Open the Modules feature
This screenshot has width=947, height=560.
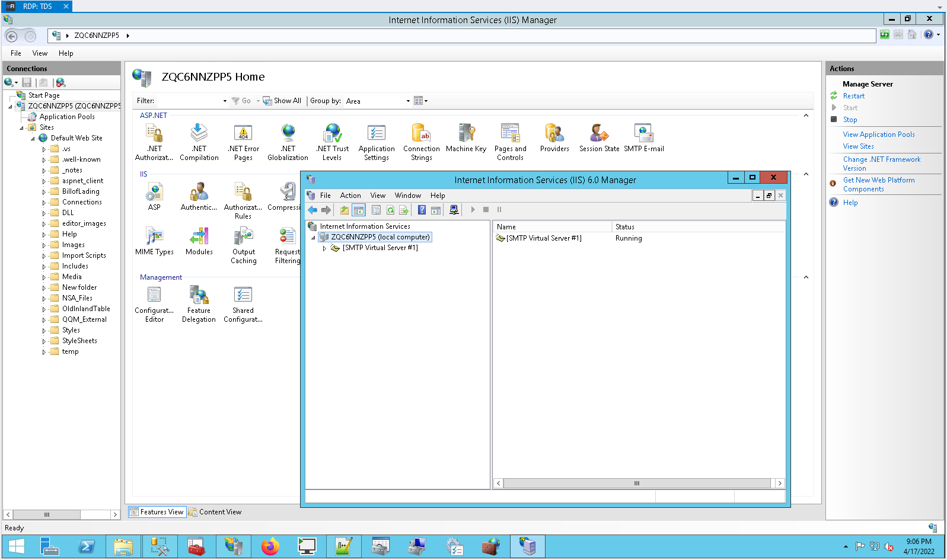(x=199, y=241)
